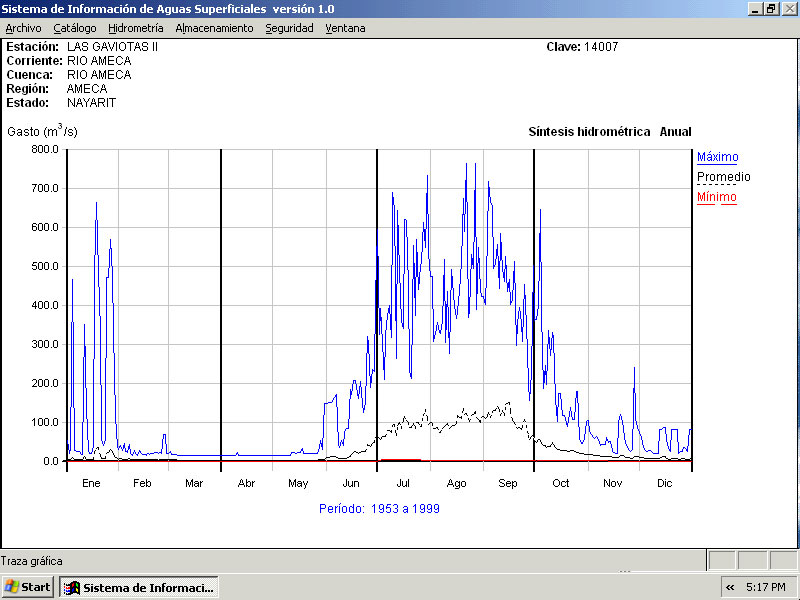Open the Seguridad menu
800x600 pixels.
289,28
